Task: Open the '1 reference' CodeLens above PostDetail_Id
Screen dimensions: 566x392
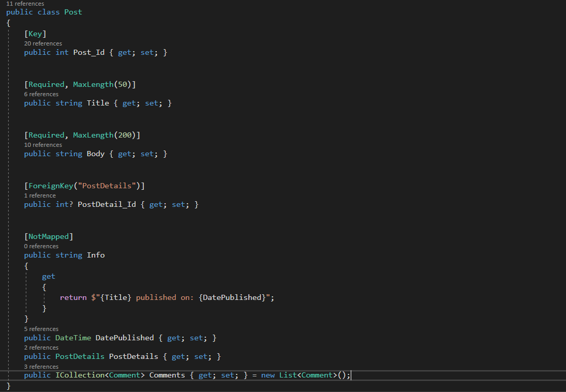Action: [40, 195]
